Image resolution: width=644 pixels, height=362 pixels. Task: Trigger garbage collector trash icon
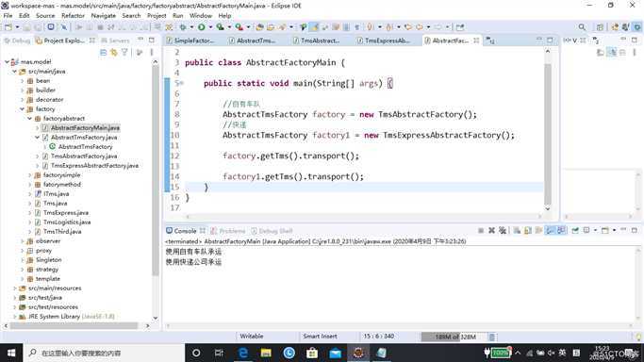[491, 337]
